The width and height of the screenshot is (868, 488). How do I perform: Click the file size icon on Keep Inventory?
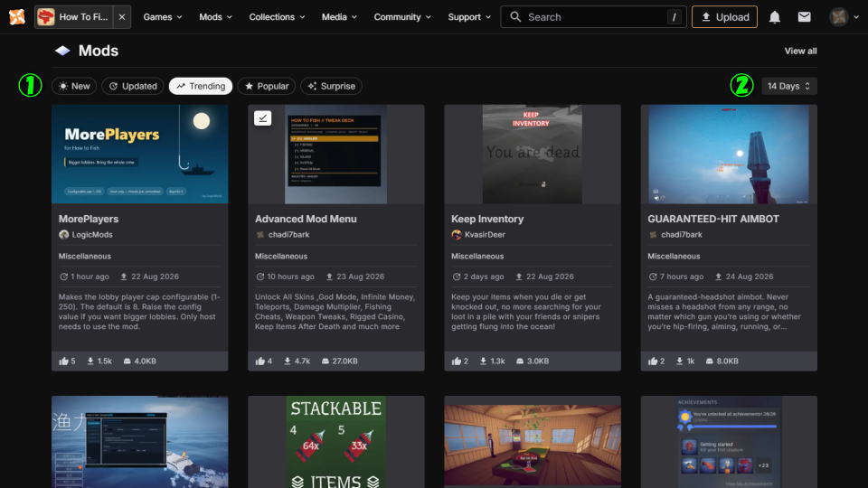(520, 361)
